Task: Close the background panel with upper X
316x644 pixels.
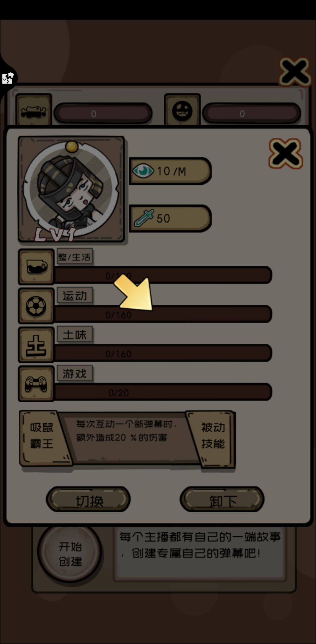Action: (295, 72)
